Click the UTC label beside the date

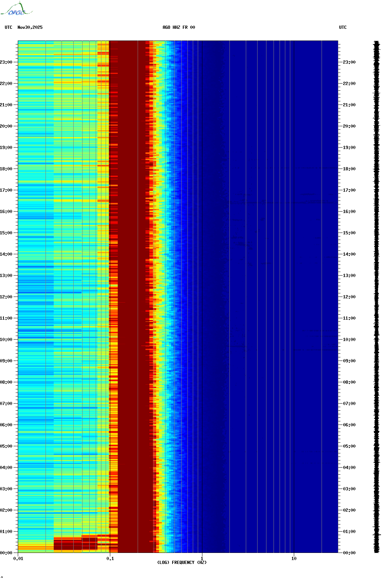[x=9, y=27]
